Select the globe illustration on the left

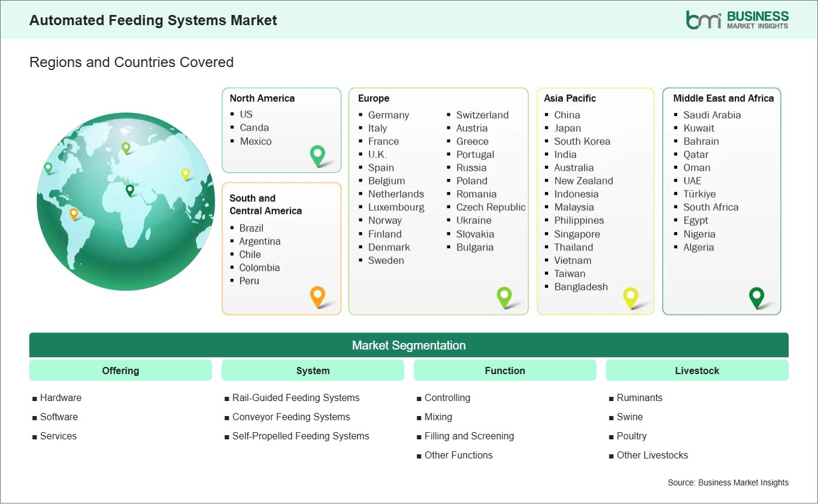(126, 202)
